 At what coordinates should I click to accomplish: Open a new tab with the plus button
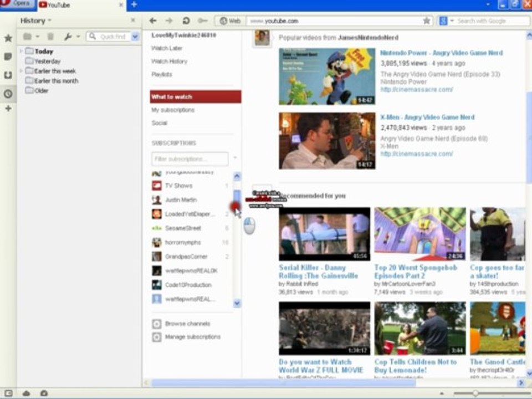pos(134,5)
